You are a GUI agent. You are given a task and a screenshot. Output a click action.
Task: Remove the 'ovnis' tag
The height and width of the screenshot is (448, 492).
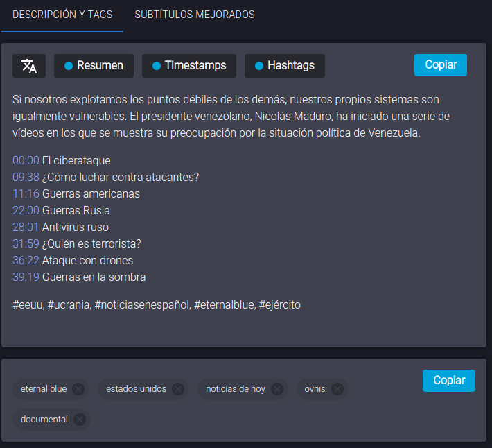click(x=337, y=389)
